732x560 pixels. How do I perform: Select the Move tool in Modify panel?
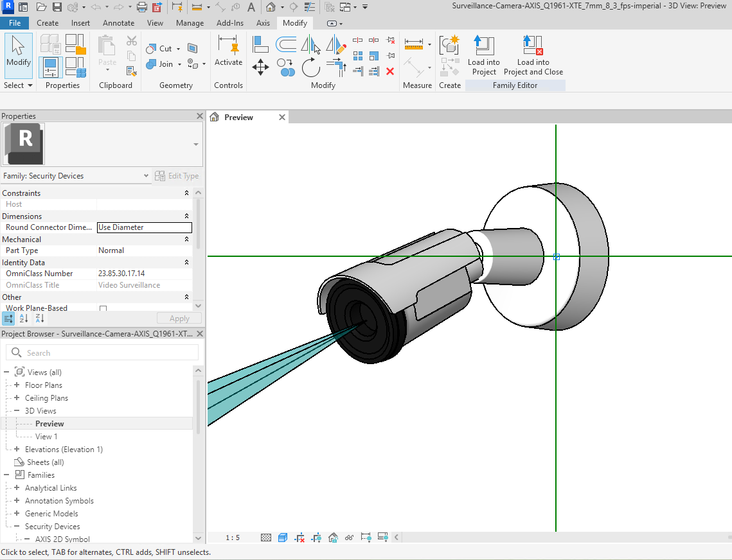click(x=260, y=67)
